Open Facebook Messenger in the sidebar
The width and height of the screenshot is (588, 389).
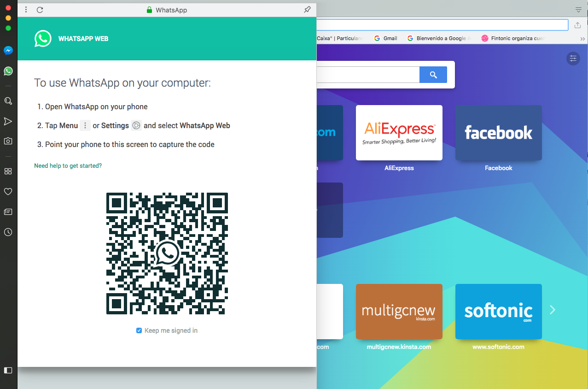[8, 51]
